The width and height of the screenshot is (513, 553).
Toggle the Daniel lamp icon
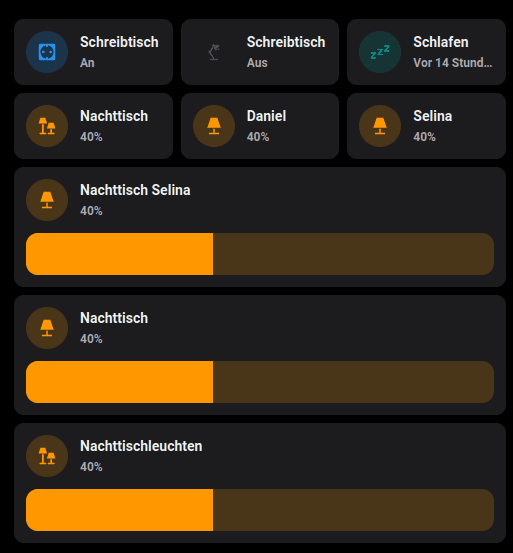(x=214, y=126)
